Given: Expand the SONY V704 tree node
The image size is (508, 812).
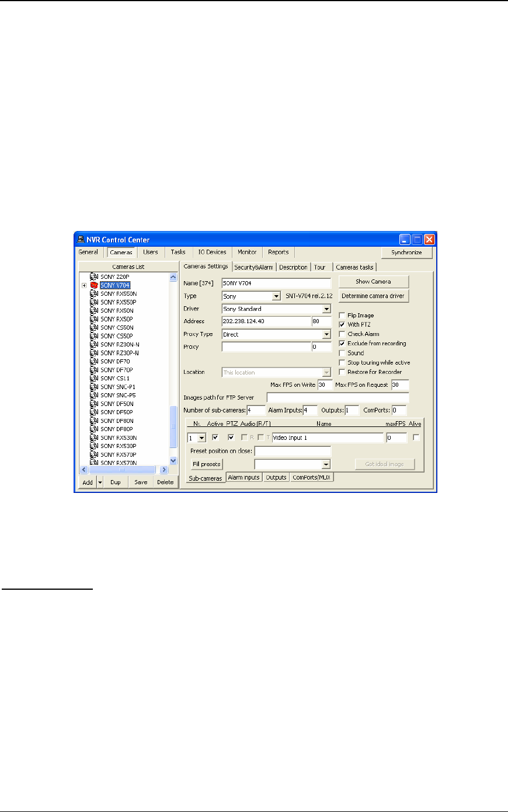Looking at the screenshot, I should click(x=84, y=285).
